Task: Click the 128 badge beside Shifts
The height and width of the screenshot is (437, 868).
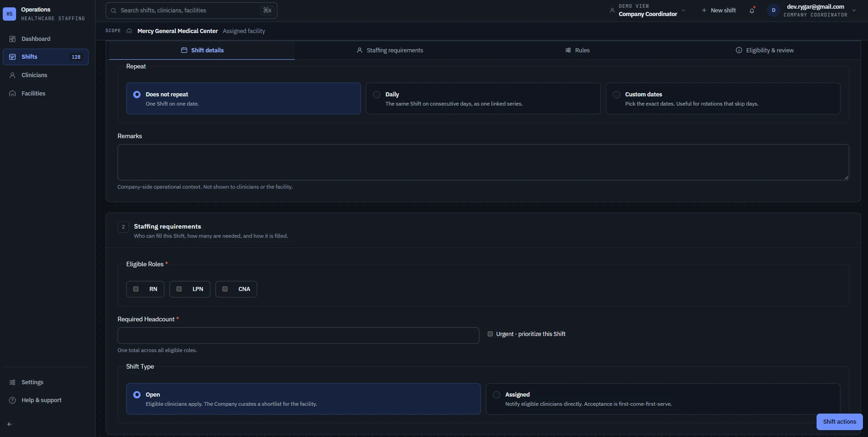Action: (x=76, y=57)
